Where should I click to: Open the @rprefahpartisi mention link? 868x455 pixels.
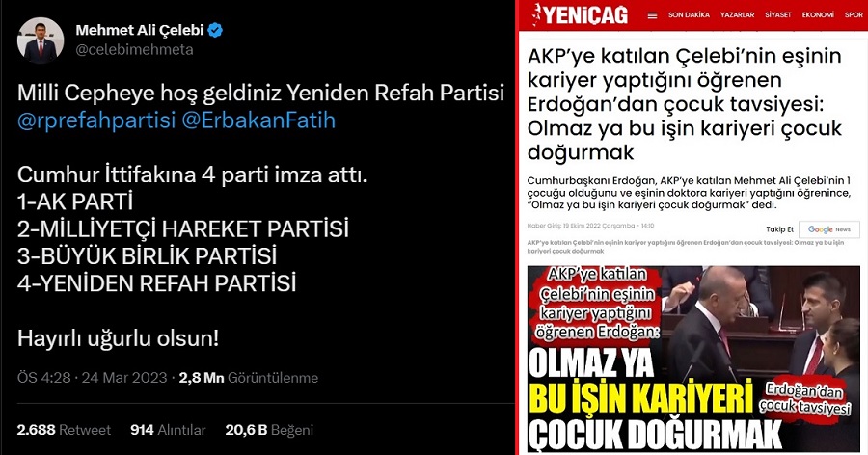point(96,120)
